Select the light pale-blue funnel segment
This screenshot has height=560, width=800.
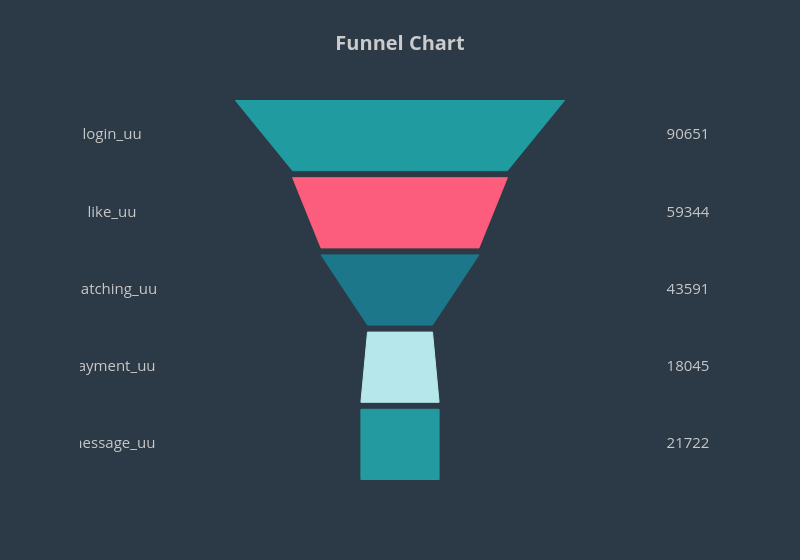[x=400, y=366]
